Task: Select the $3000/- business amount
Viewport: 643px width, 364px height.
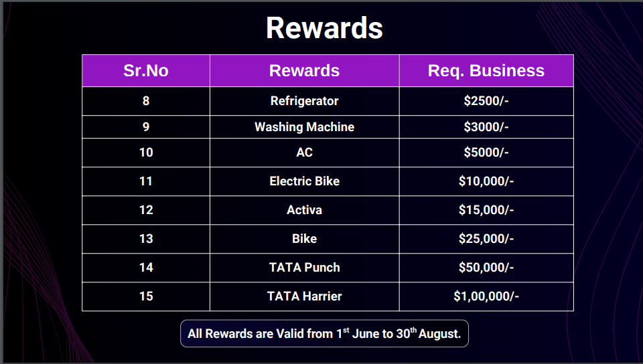Action: pyautogui.click(x=486, y=126)
